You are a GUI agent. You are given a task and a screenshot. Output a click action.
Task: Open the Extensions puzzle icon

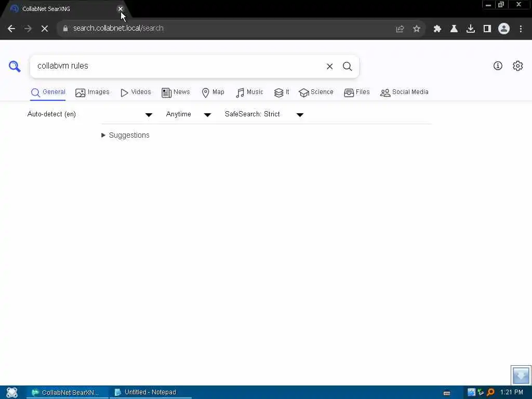437,29
